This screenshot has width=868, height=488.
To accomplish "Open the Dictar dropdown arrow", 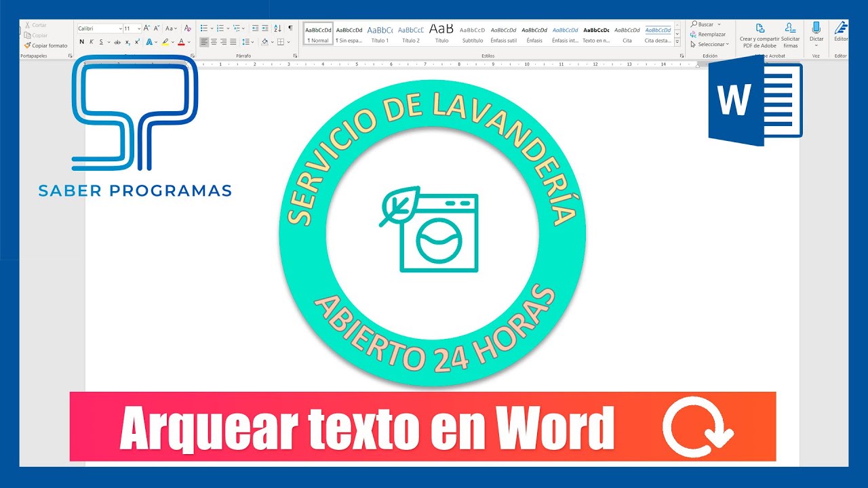I will pos(816,45).
